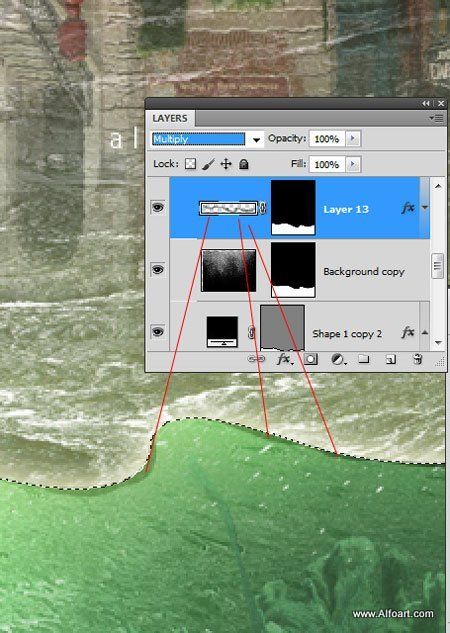450x633 pixels.
Task: Lock all padlock icon
Action: click(243, 164)
